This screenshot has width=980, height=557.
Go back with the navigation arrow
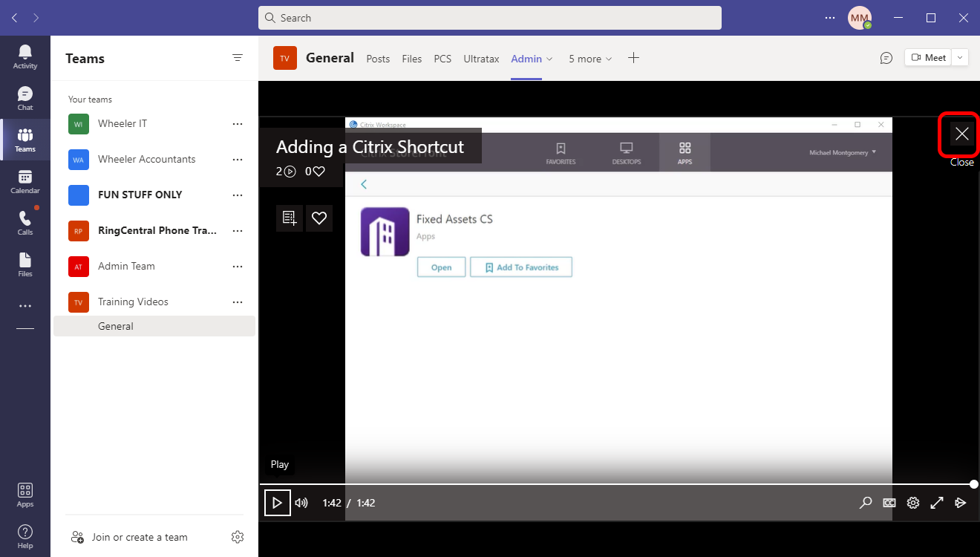pyautogui.click(x=15, y=17)
